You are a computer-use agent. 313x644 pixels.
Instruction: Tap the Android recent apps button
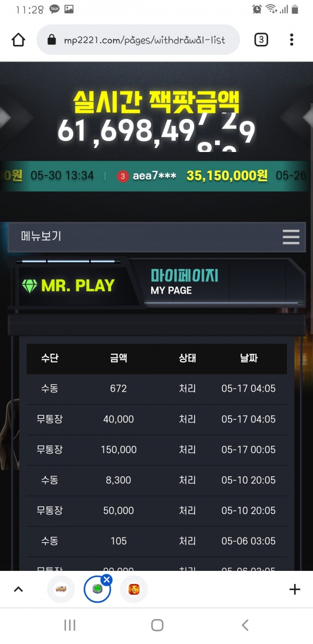pos(69,625)
